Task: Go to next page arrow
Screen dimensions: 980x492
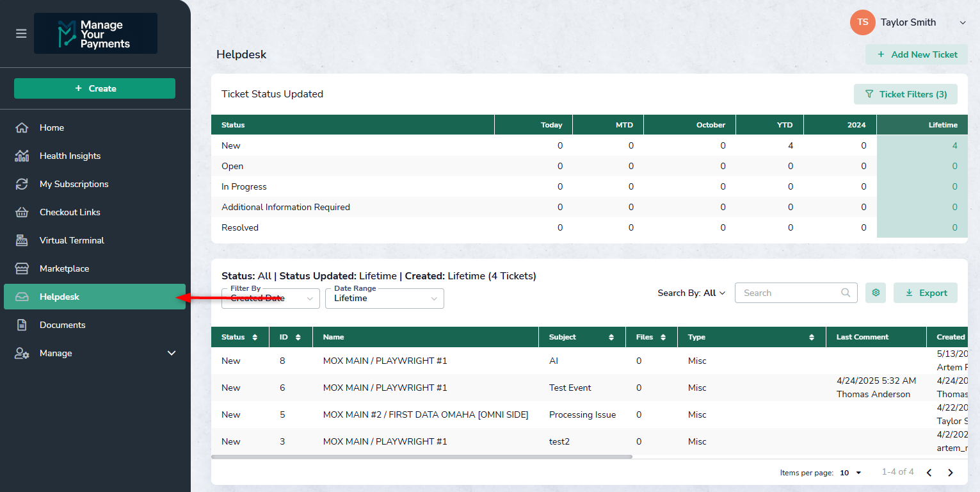Action: coord(951,473)
